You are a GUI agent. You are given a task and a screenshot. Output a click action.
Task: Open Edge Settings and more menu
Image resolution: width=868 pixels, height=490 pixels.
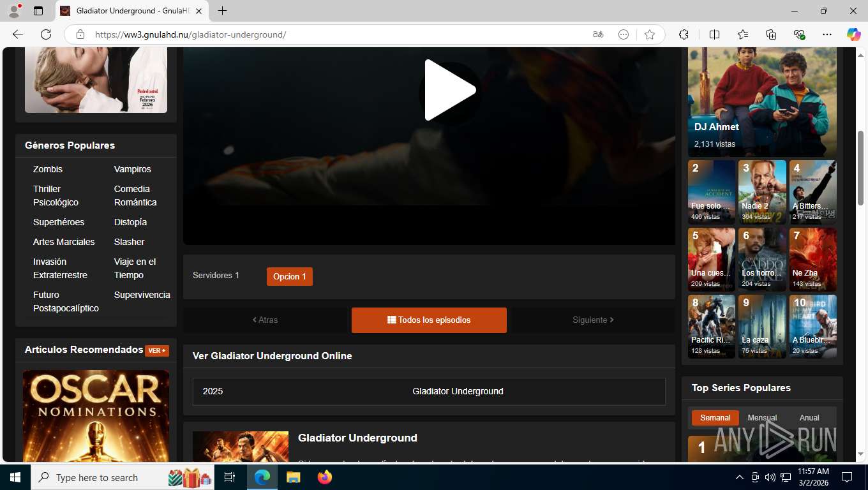point(827,34)
